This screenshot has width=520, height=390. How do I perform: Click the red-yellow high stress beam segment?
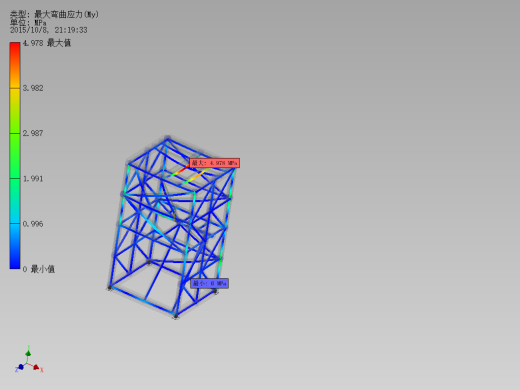tap(180, 171)
